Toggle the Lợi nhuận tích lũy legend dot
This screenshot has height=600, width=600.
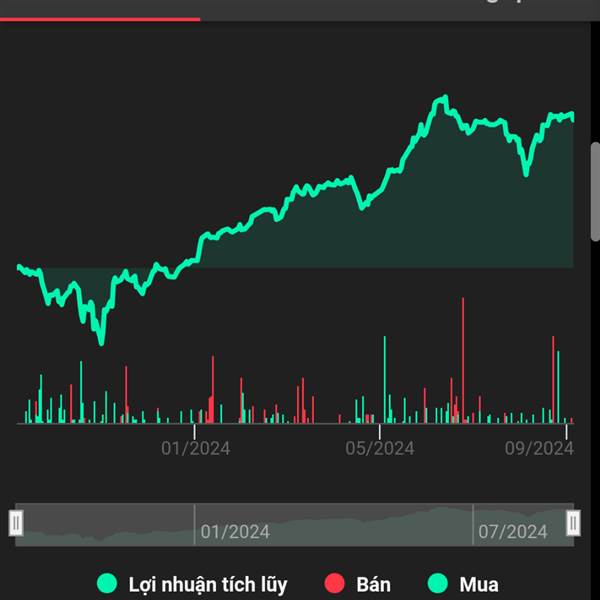click(x=107, y=583)
